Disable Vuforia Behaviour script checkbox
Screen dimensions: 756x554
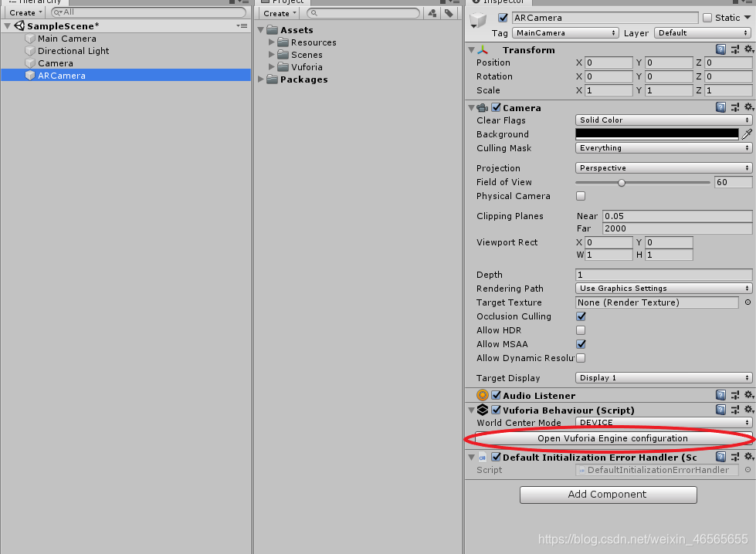pos(496,410)
